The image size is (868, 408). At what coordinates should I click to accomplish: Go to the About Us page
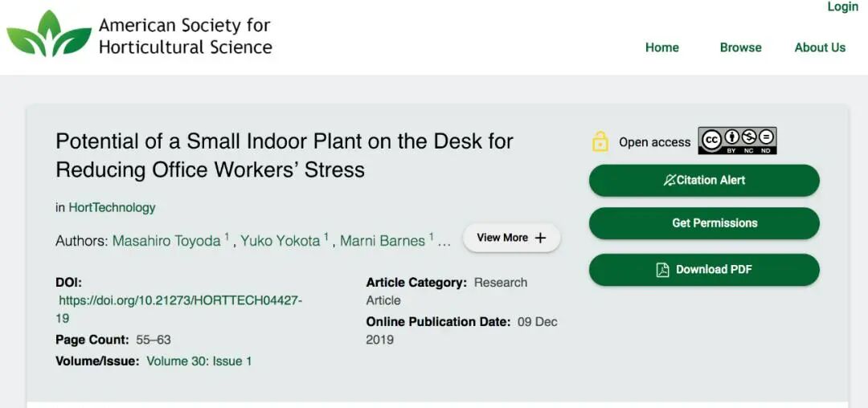tap(820, 47)
